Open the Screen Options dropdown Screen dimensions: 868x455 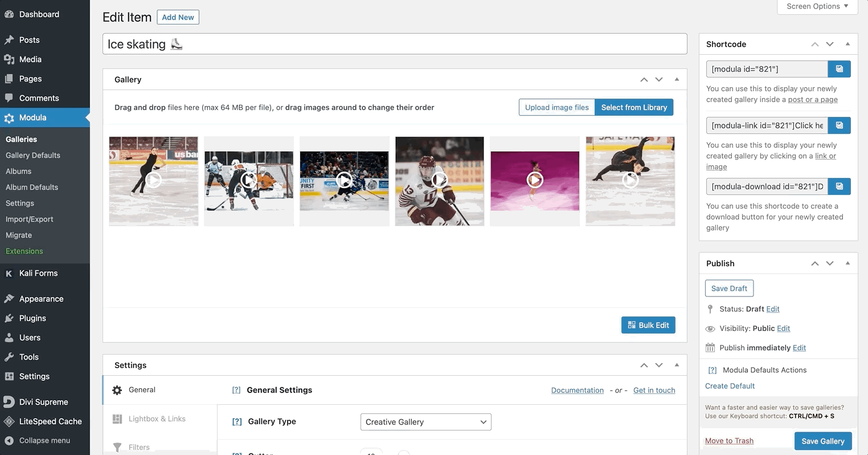click(x=817, y=7)
